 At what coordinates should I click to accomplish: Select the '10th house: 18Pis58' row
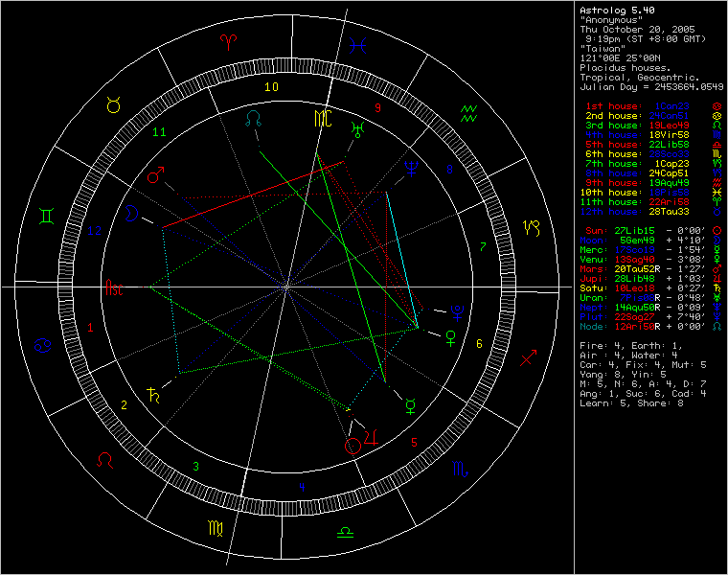pyautogui.click(x=651, y=193)
